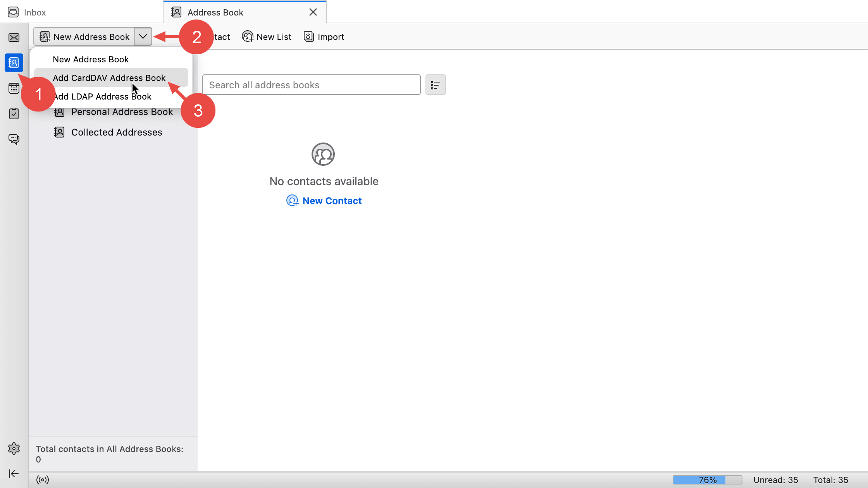Click the New Address Book button
Screen dimensions: 868x488
coord(84,37)
